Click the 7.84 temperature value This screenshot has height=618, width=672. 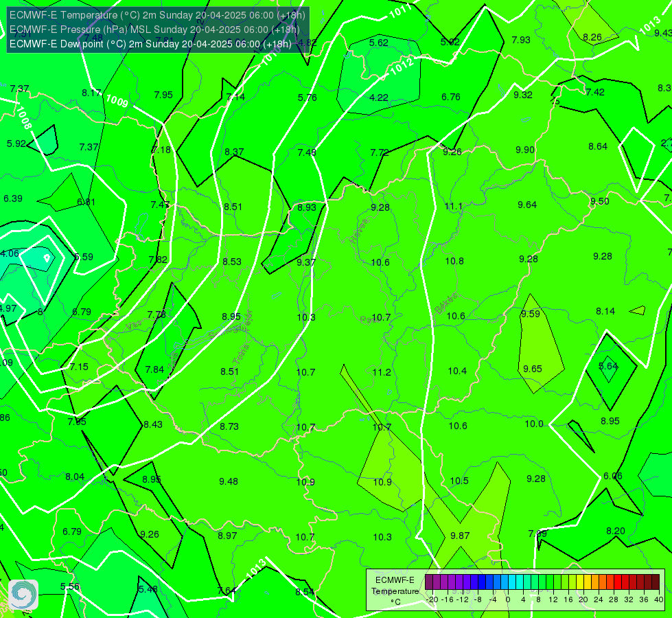point(154,369)
